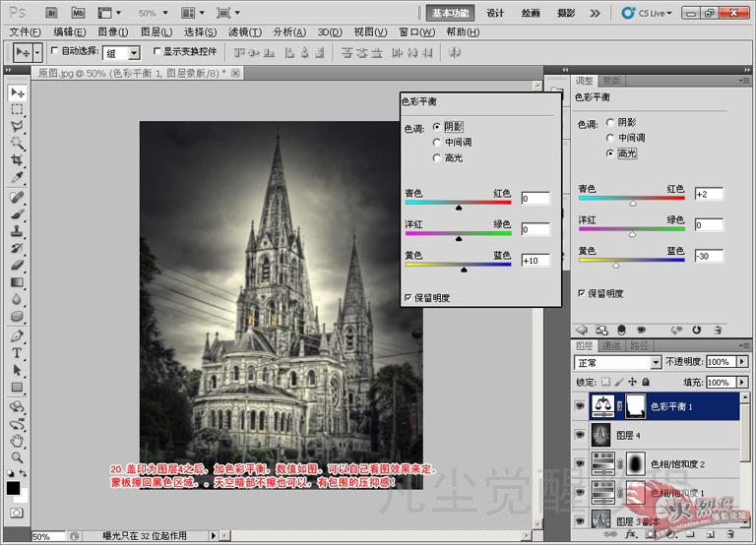Viewport: 756px width, 545px height.
Task: Click the Yellow-Blue value field showing -30
Action: tap(709, 256)
